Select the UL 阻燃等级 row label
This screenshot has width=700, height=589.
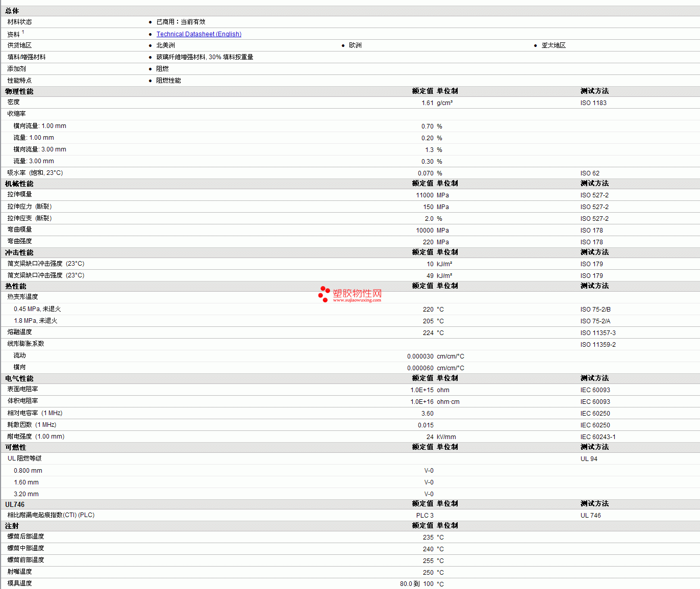pos(24,458)
